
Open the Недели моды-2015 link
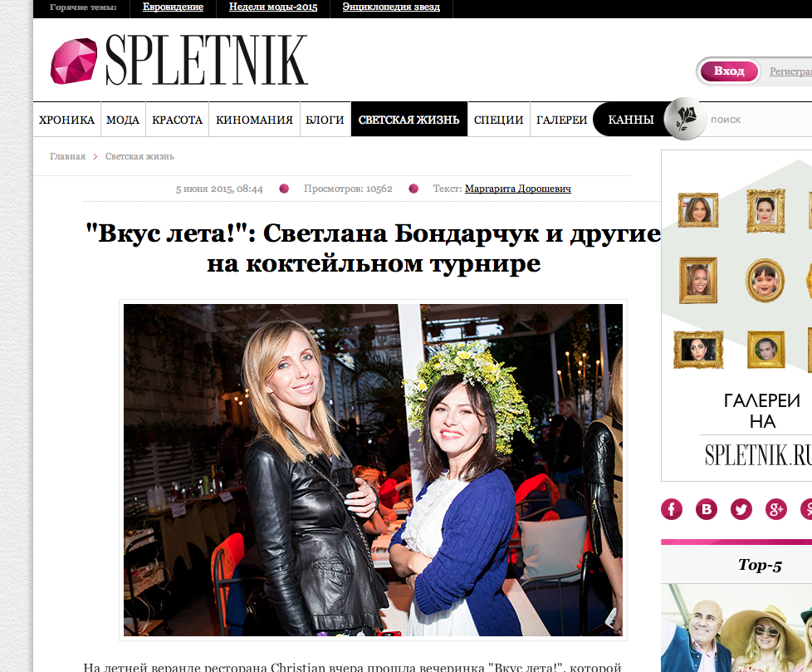[x=273, y=7]
